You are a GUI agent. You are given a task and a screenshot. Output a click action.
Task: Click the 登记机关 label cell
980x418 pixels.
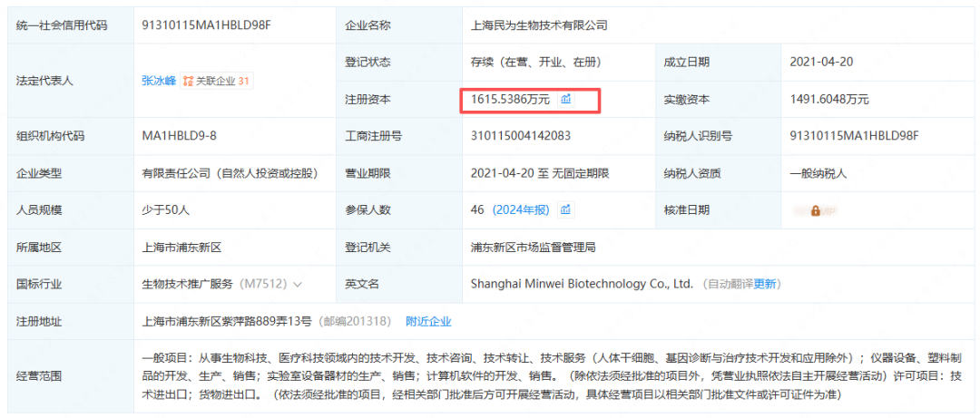(398, 248)
